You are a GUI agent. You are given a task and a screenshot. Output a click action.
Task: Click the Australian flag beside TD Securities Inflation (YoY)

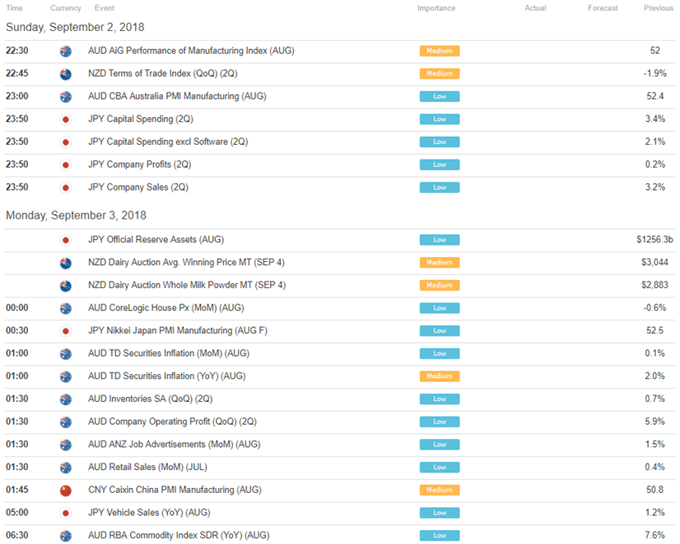[x=65, y=377]
